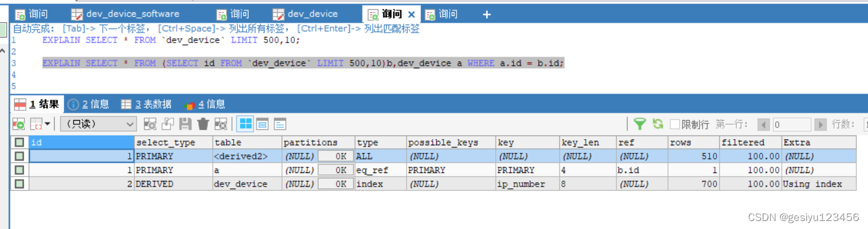Click the Extra column header
The image size is (868, 229).
[818, 142]
